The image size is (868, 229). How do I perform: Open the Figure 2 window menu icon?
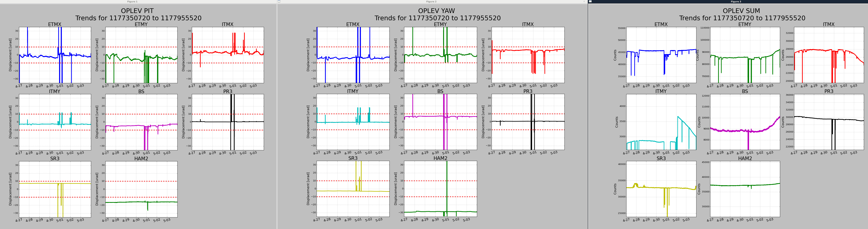click(x=279, y=1)
